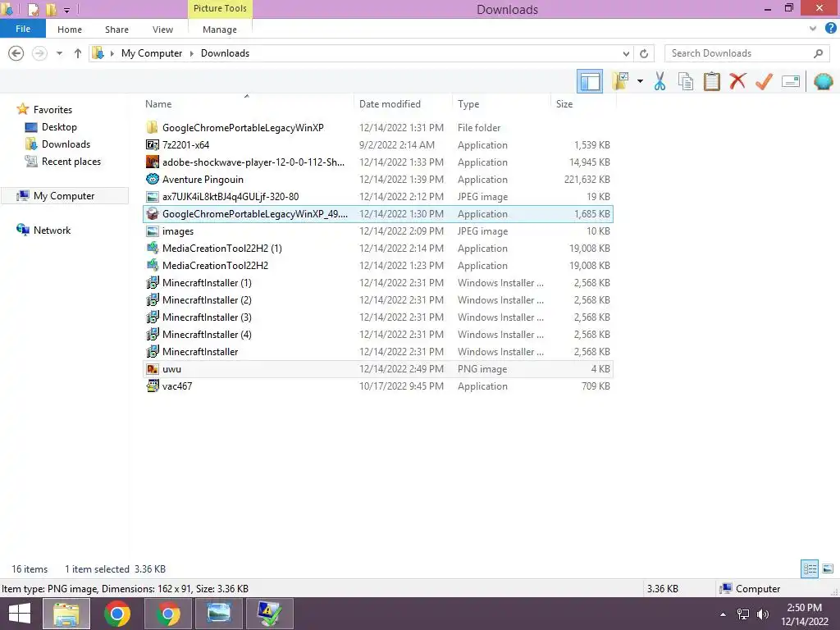The width and height of the screenshot is (840, 630).
Task: Toggle the navigation pane layout button
Action: [x=589, y=81]
